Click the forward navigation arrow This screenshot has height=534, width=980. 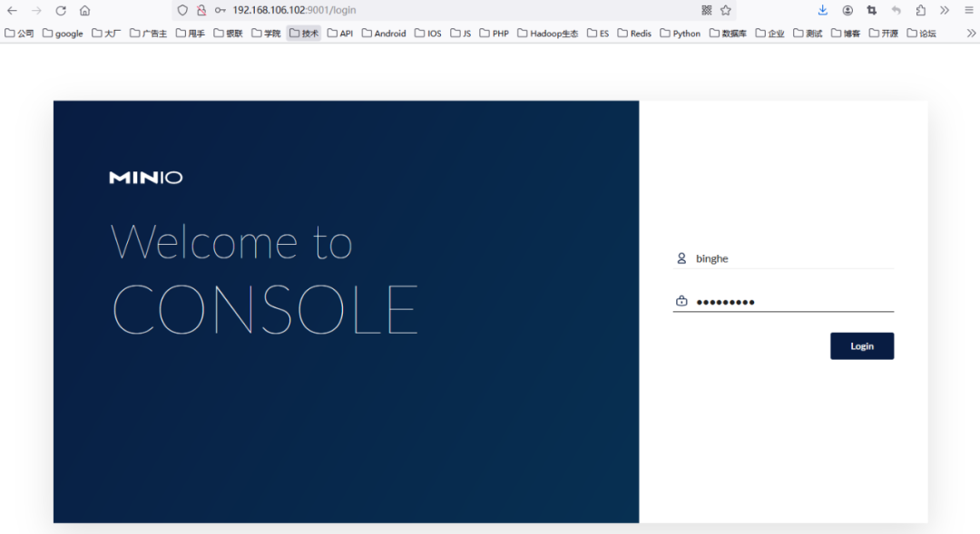pos(36,11)
